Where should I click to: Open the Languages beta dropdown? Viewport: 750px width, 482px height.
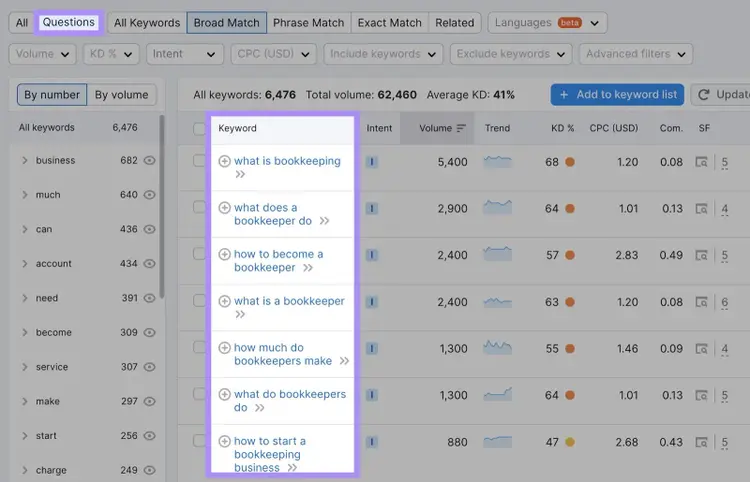coord(547,23)
